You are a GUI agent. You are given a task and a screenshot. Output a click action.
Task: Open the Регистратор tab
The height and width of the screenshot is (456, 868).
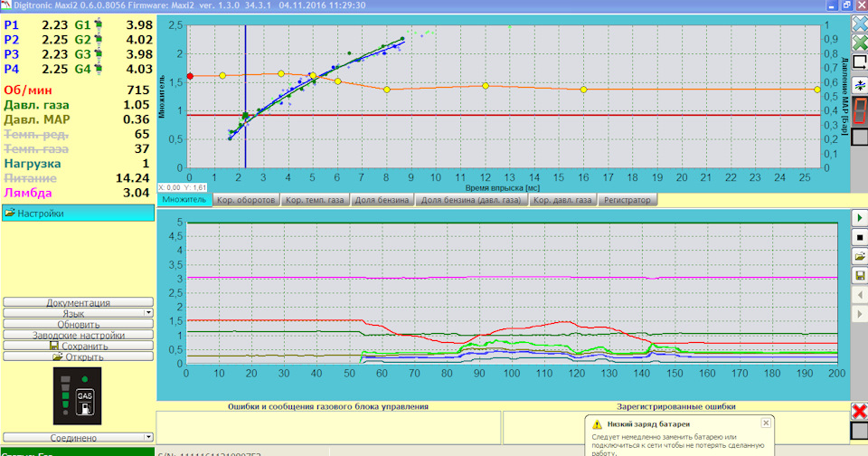point(627,199)
